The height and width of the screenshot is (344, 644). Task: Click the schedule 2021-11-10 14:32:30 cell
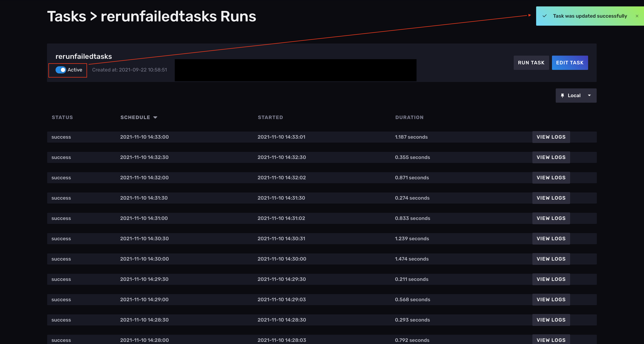(144, 157)
